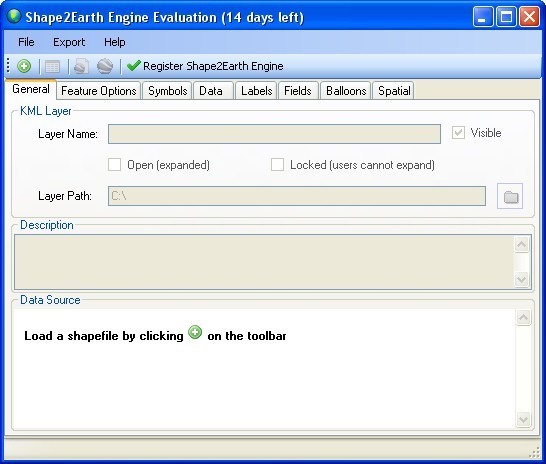546x464 pixels.
Task: Switch to the Labels tab
Action: [x=256, y=91]
